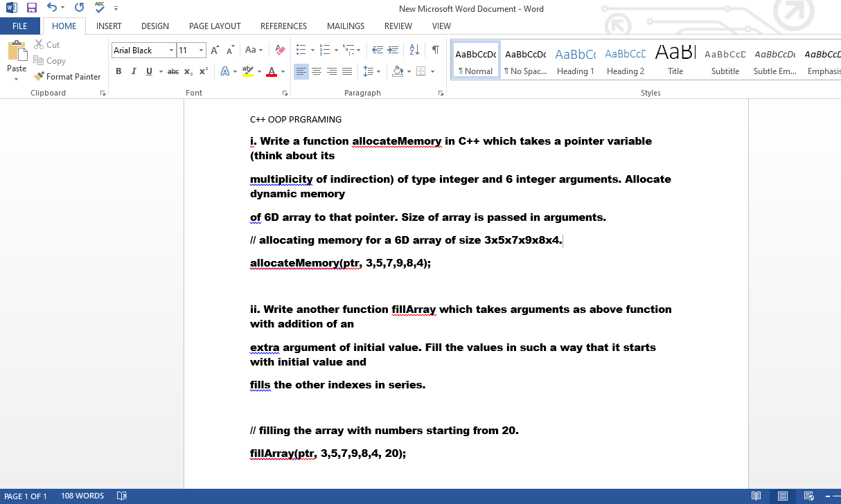Apply bold formatting

118,71
